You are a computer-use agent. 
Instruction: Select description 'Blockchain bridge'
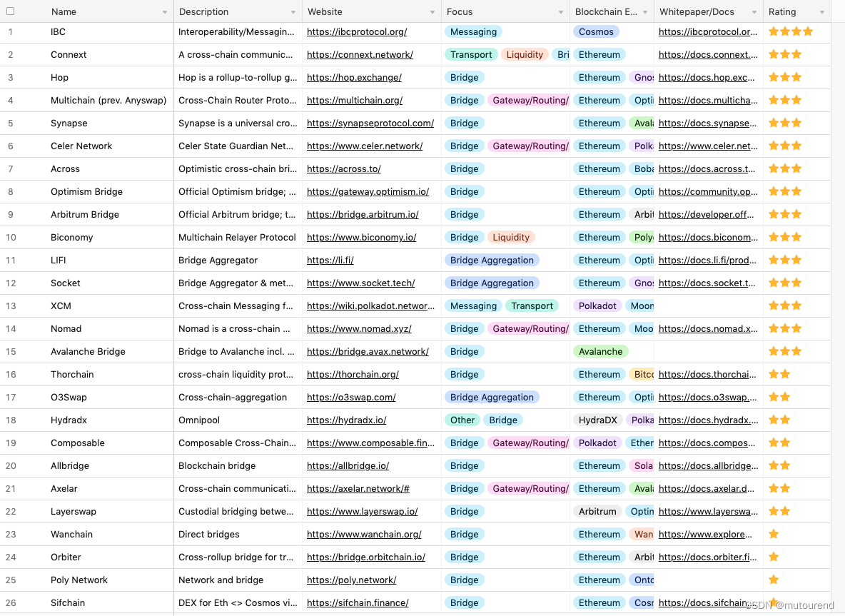coord(217,465)
